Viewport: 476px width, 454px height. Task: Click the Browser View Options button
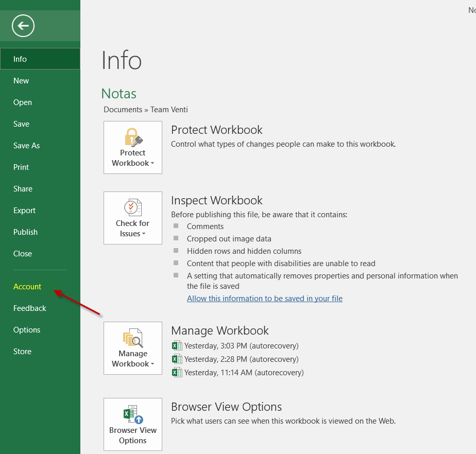click(133, 424)
